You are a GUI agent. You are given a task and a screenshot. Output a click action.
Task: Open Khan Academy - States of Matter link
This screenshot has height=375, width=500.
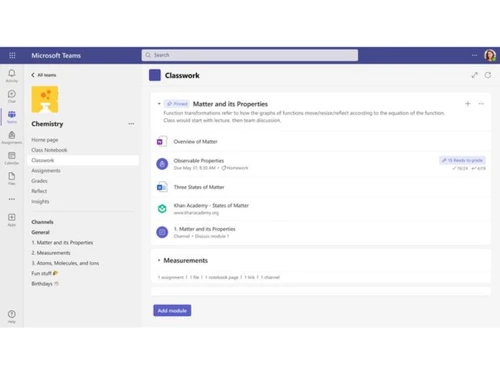(x=211, y=205)
